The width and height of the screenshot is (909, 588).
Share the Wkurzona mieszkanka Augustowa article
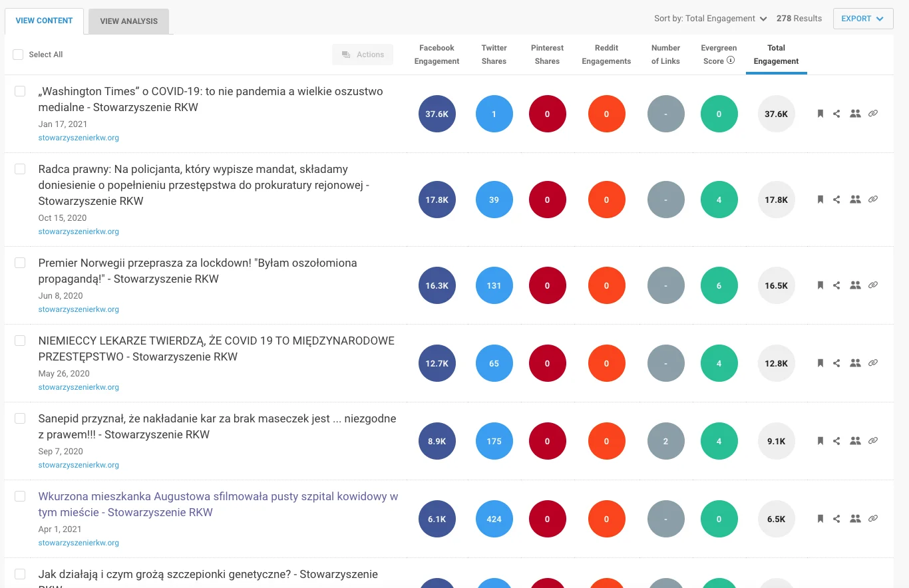pos(837,519)
